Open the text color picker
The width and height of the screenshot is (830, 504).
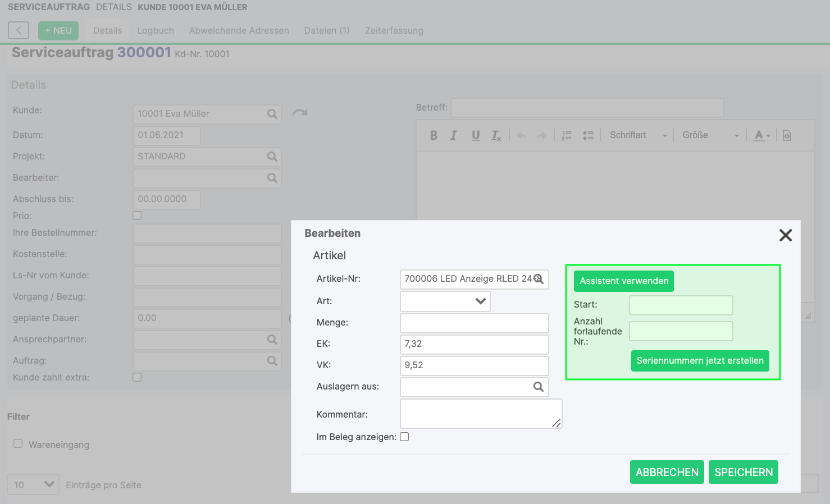coord(761,135)
